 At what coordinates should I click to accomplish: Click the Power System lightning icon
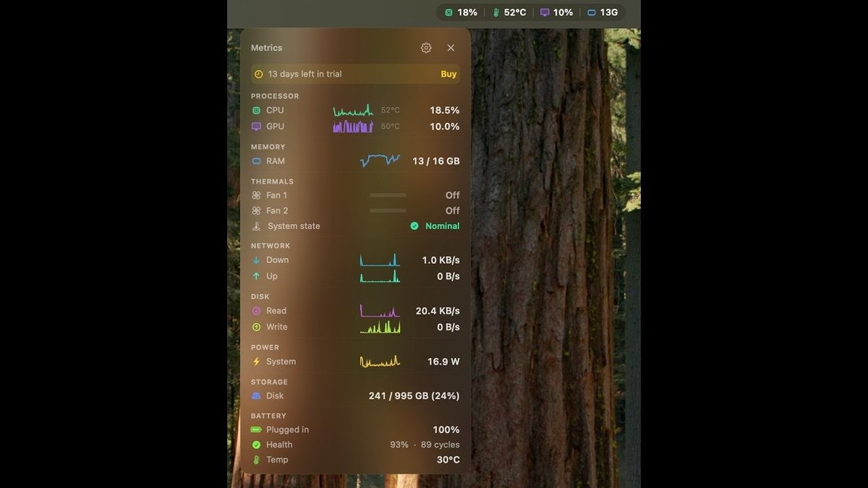[256, 361]
